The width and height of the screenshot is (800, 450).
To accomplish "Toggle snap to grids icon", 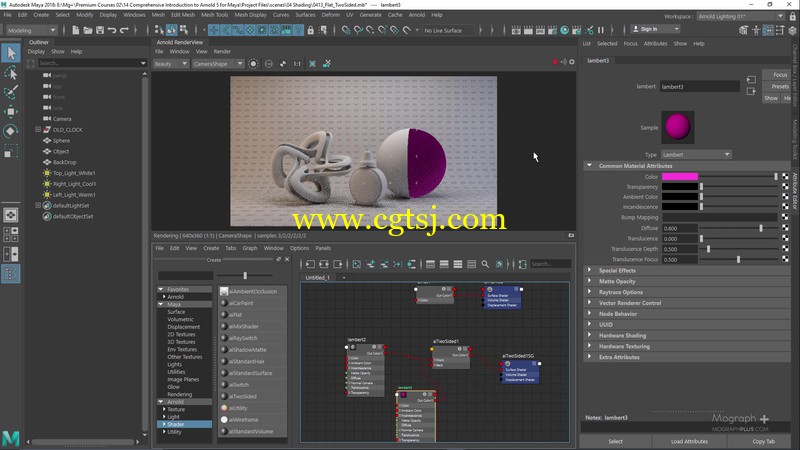I will (346, 30).
